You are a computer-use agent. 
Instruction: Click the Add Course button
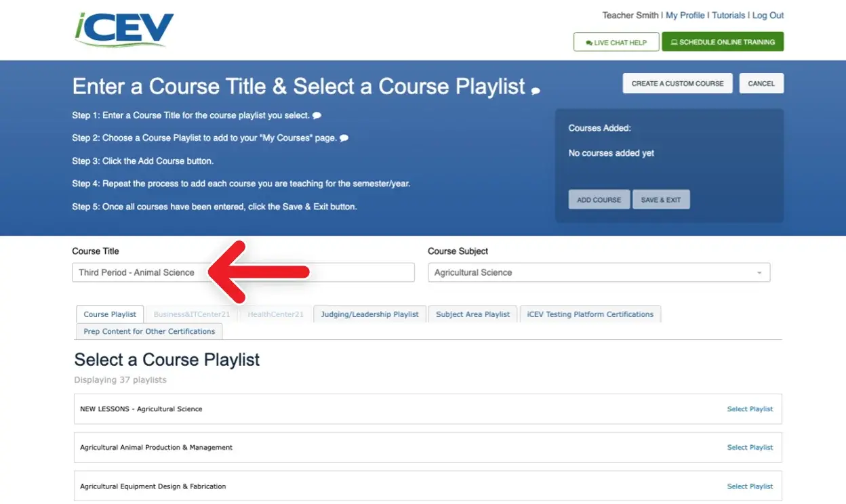pos(599,200)
